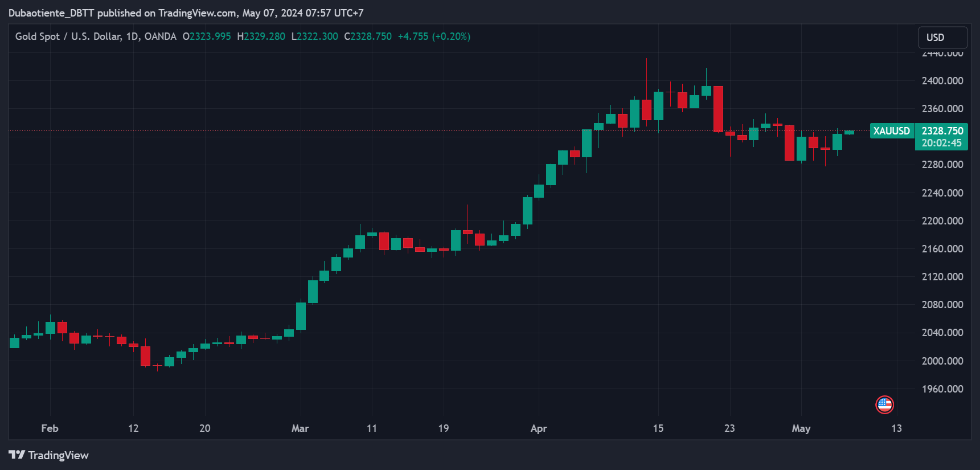Click the low value L2322.300
The image size is (980, 470).
(314, 36)
